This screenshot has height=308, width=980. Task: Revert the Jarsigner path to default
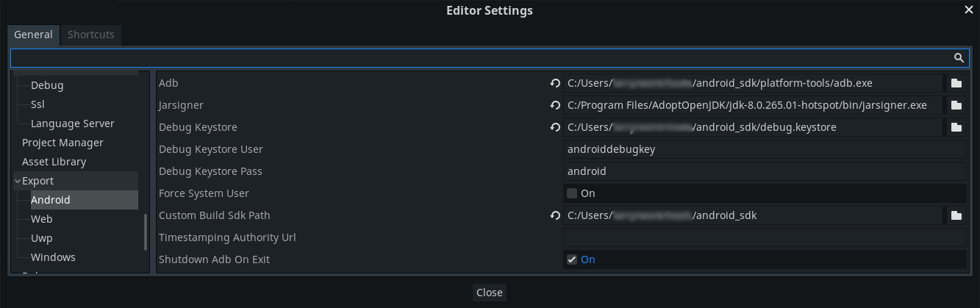click(x=555, y=105)
